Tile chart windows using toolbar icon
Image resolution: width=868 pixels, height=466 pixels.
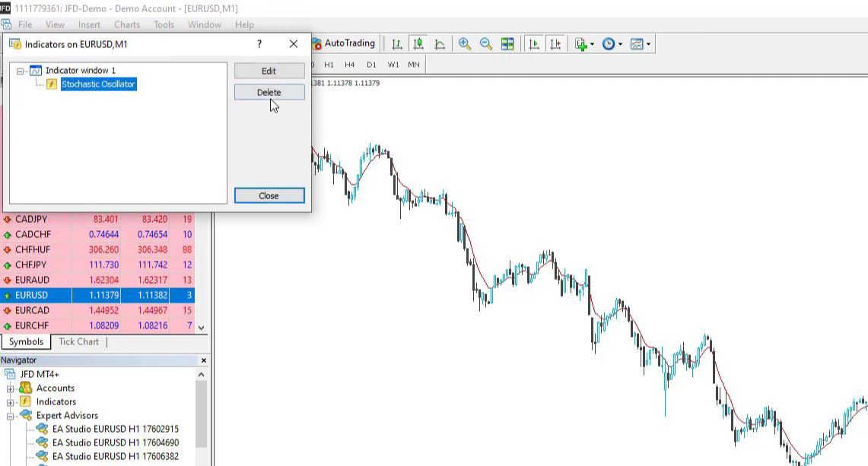point(507,43)
